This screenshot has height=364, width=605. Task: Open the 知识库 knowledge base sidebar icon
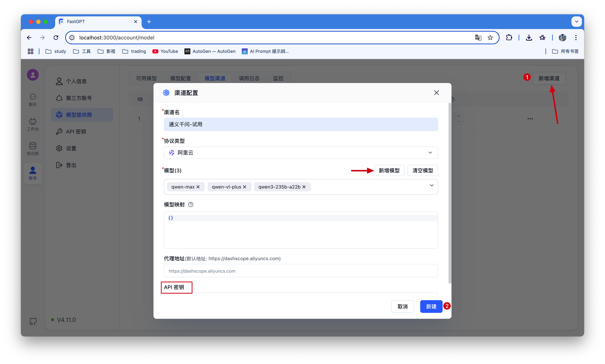33,149
